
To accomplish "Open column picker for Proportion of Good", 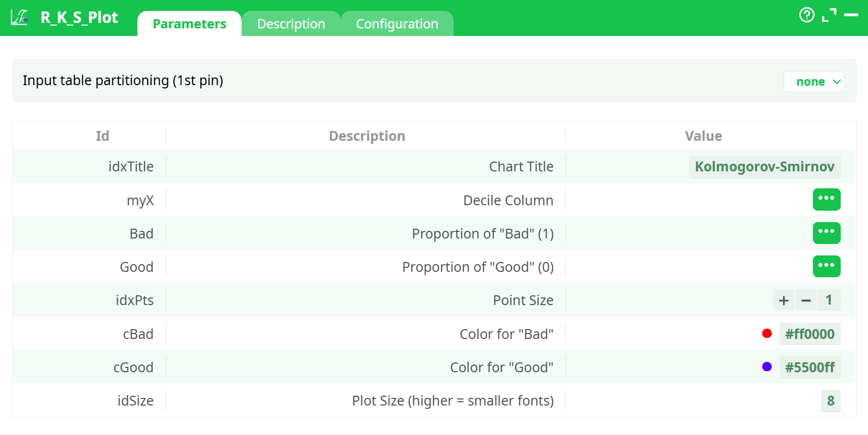I will point(826,266).
